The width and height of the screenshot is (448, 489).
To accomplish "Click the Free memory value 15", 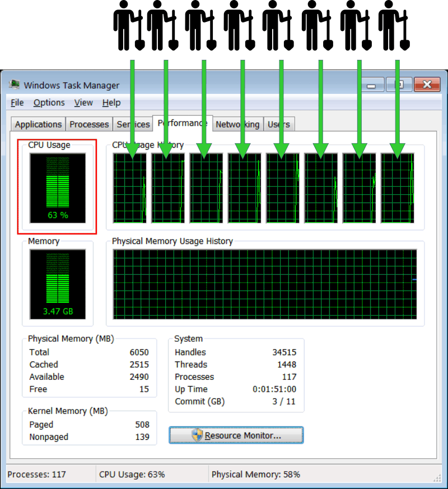I will click(144, 389).
